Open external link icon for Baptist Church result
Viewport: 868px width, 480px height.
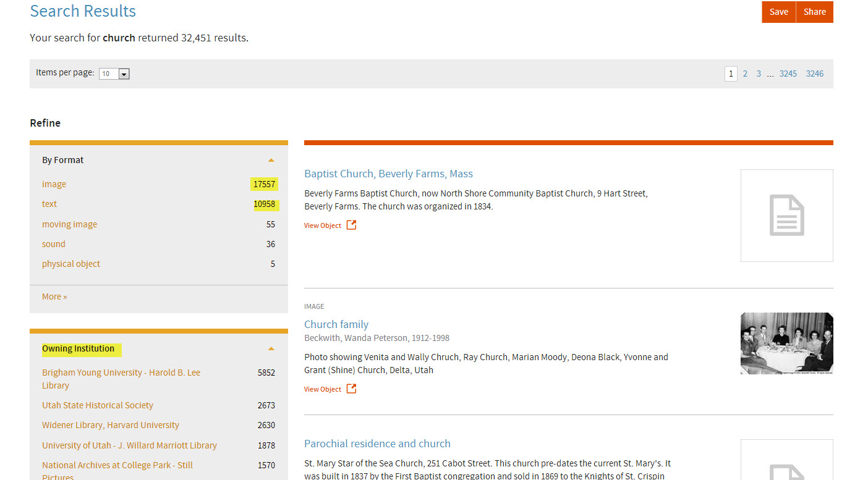pos(351,225)
